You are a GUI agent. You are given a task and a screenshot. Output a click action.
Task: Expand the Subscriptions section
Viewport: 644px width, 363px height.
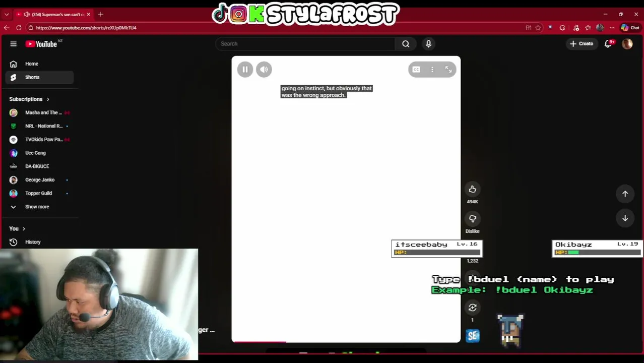tap(29, 99)
